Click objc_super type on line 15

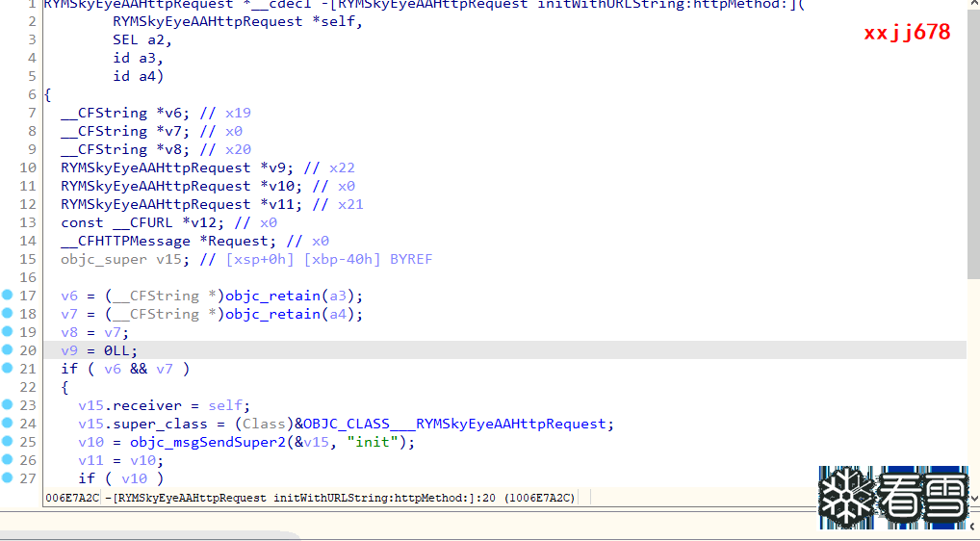104,259
